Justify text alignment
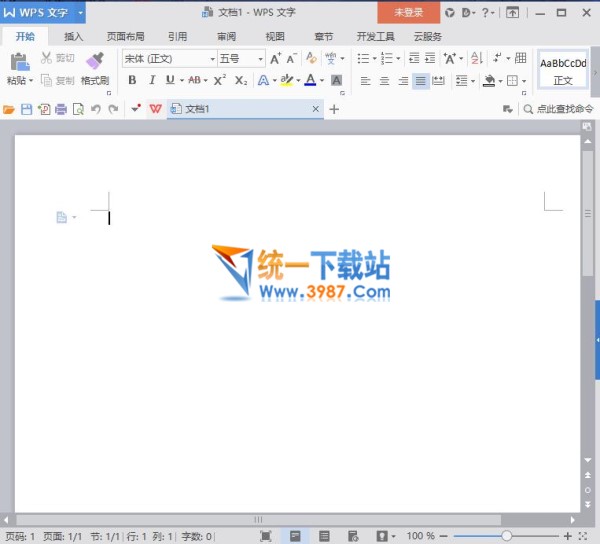 tap(421, 81)
